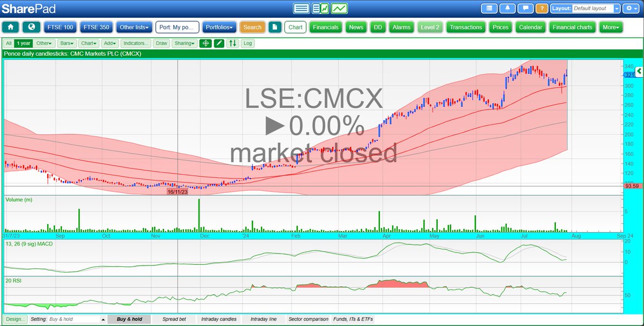Select the Buy & hold setting
644x326 pixels.
pyautogui.click(x=129, y=319)
